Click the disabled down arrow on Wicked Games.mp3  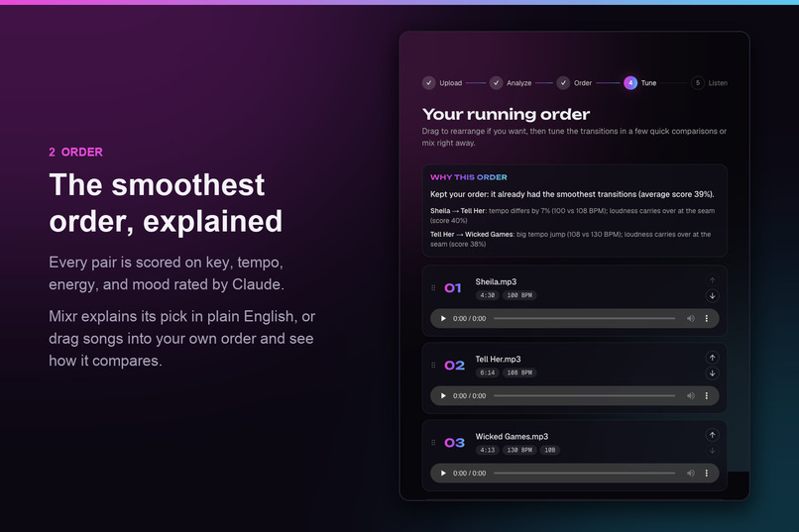(712, 451)
